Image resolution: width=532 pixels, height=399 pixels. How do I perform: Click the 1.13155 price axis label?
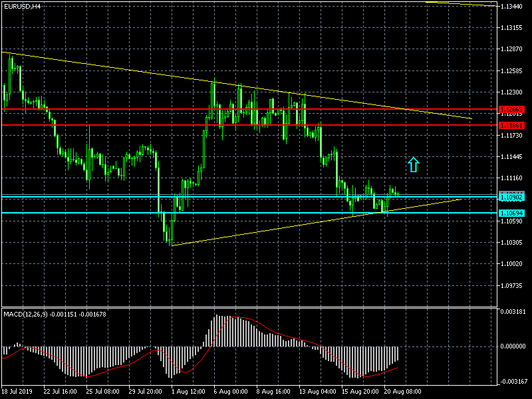511,28
